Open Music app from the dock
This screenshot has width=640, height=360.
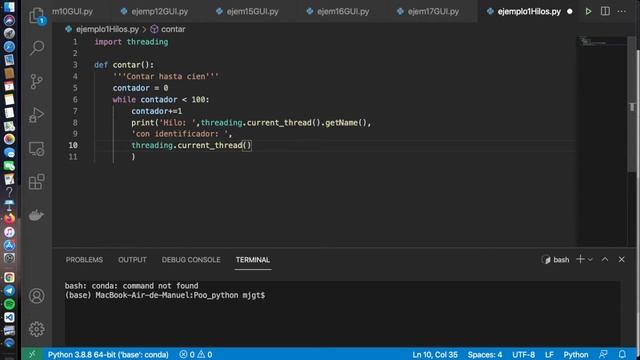tap(9, 232)
